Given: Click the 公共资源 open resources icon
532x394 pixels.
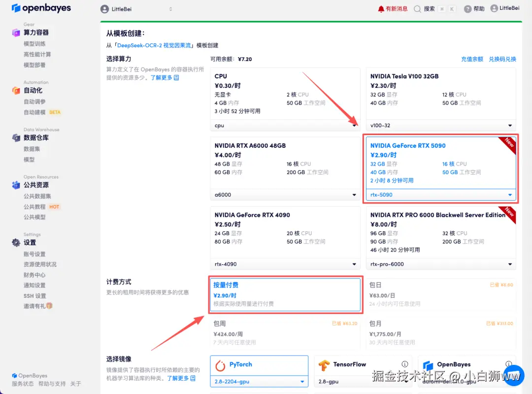Looking at the screenshot, I should click(16, 185).
